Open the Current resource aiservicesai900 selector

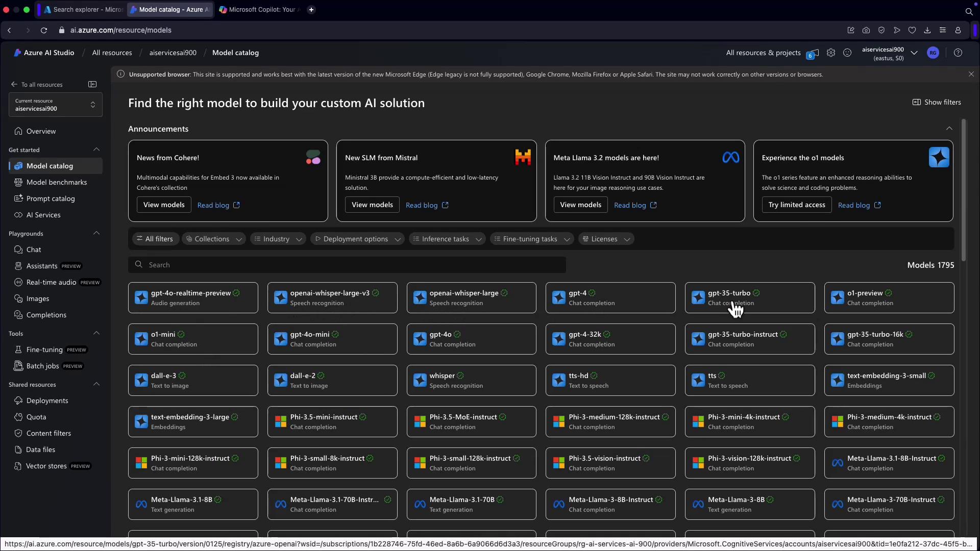click(x=55, y=105)
